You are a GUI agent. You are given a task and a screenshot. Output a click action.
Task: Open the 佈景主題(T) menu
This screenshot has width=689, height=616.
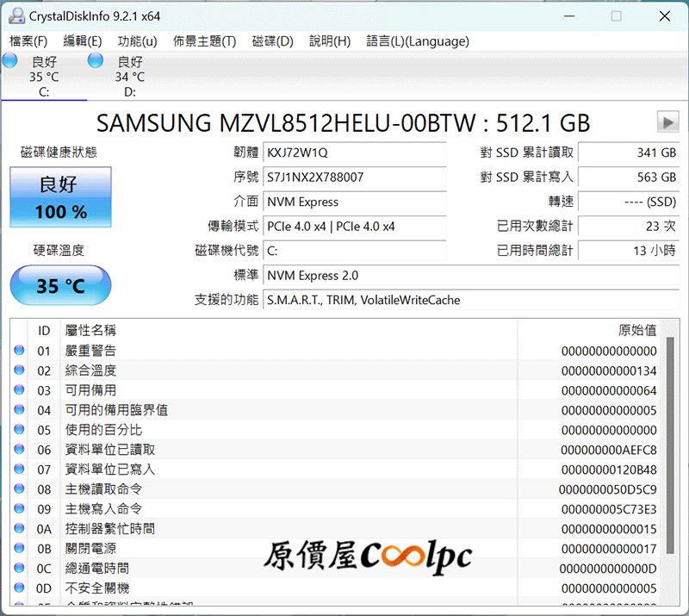pos(204,41)
